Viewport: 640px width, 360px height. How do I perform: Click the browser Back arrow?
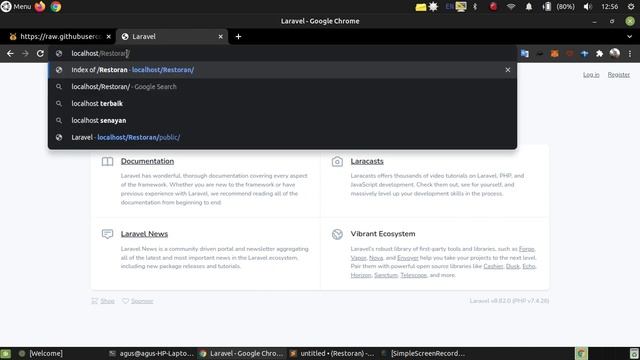click(x=10, y=53)
